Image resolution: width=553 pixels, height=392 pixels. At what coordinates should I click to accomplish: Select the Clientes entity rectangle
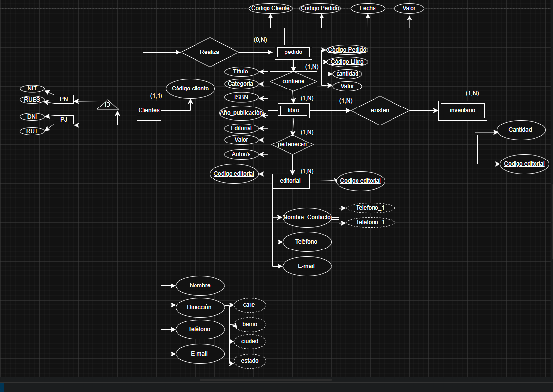click(149, 110)
